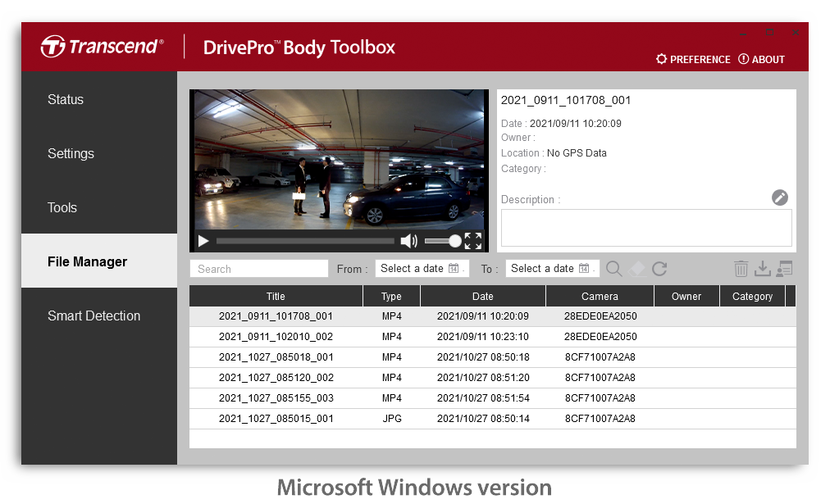Click the owner list icon

[784, 269]
